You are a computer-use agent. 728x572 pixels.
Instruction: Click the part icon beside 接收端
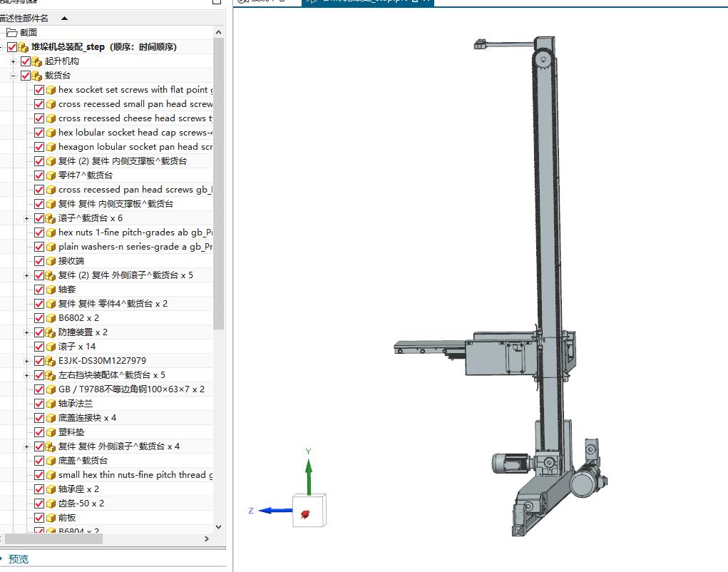click(51, 261)
